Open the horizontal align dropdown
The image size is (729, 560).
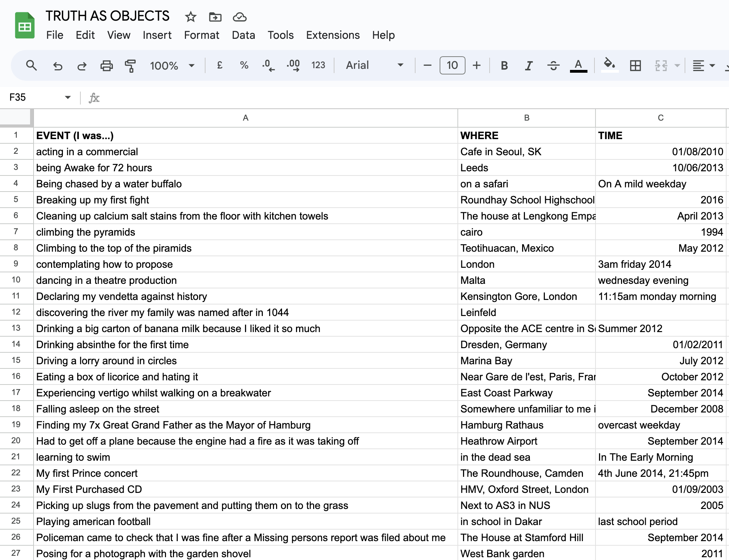point(703,65)
